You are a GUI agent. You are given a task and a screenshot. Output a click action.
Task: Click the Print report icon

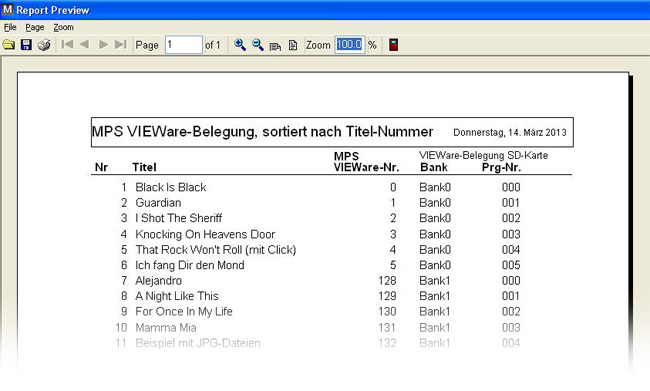(x=44, y=44)
